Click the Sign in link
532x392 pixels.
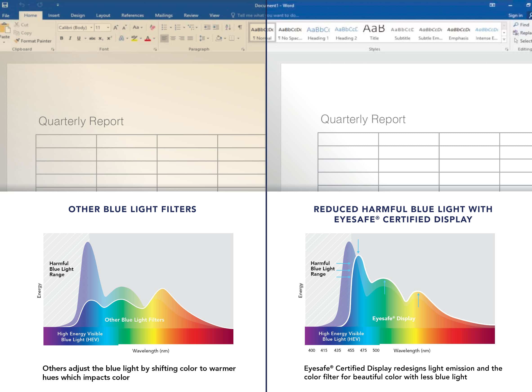tap(515, 15)
